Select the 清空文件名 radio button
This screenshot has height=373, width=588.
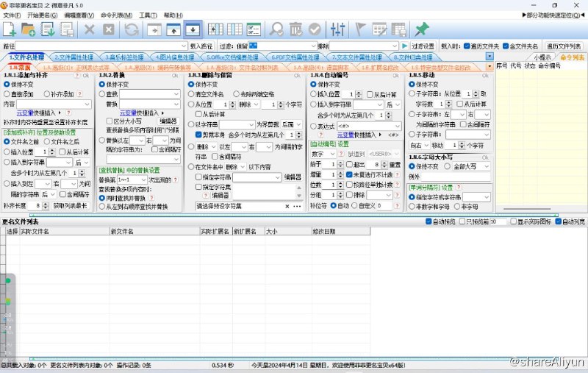tap(191, 94)
